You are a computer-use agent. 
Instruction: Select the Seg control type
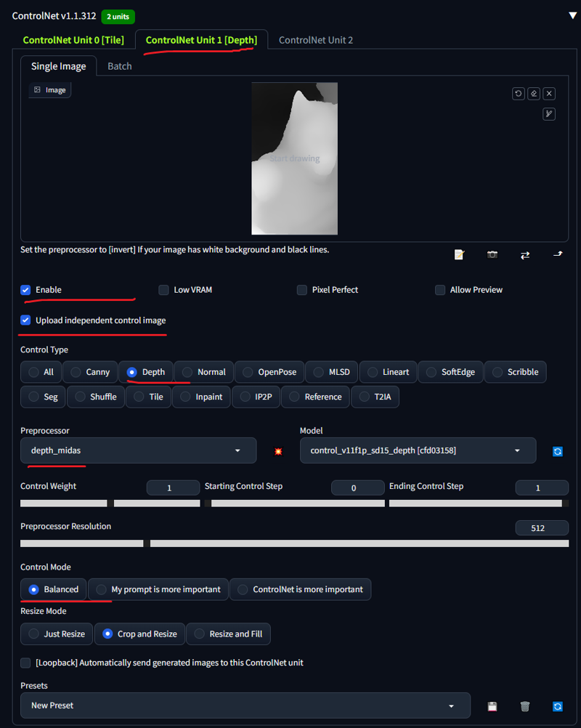pyautogui.click(x=43, y=397)
